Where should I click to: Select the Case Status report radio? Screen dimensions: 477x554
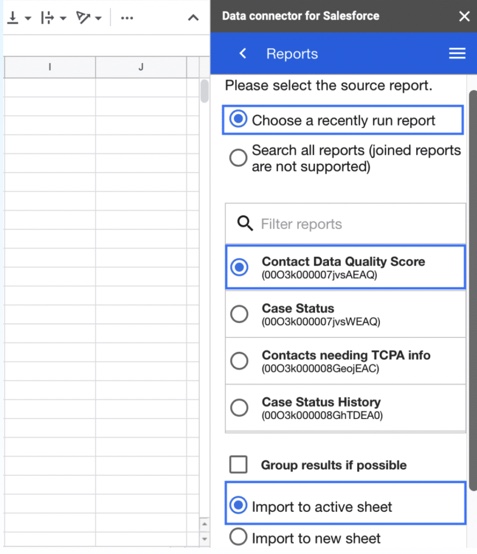239,314
